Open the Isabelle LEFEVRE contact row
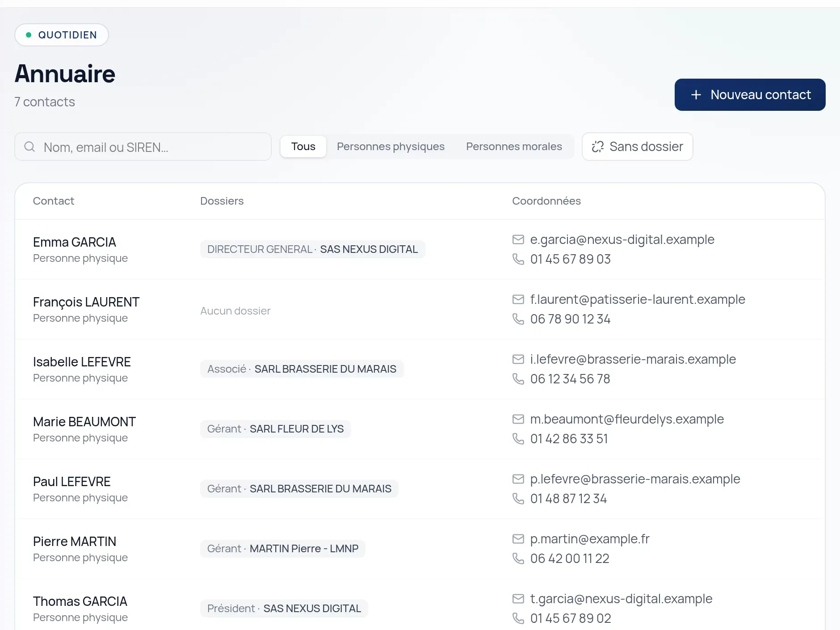Viewport: 840px width, 630px height. tap(420, 369)
